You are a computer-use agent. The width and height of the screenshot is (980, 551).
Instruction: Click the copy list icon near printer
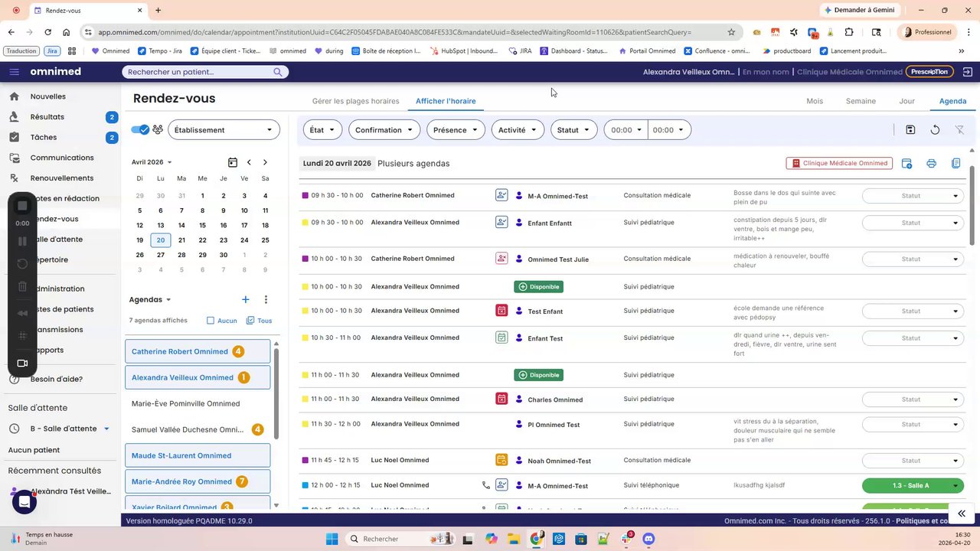[x=955, y=163]
